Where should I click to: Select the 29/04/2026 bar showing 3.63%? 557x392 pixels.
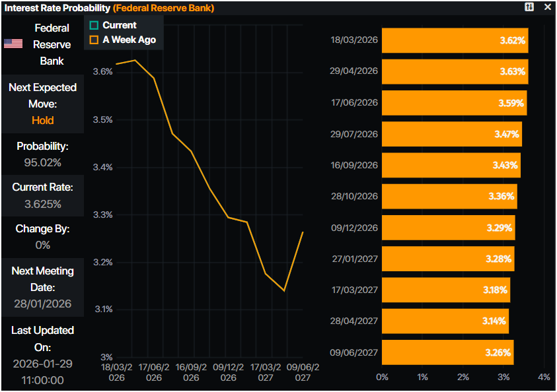(x=455, y=71)
